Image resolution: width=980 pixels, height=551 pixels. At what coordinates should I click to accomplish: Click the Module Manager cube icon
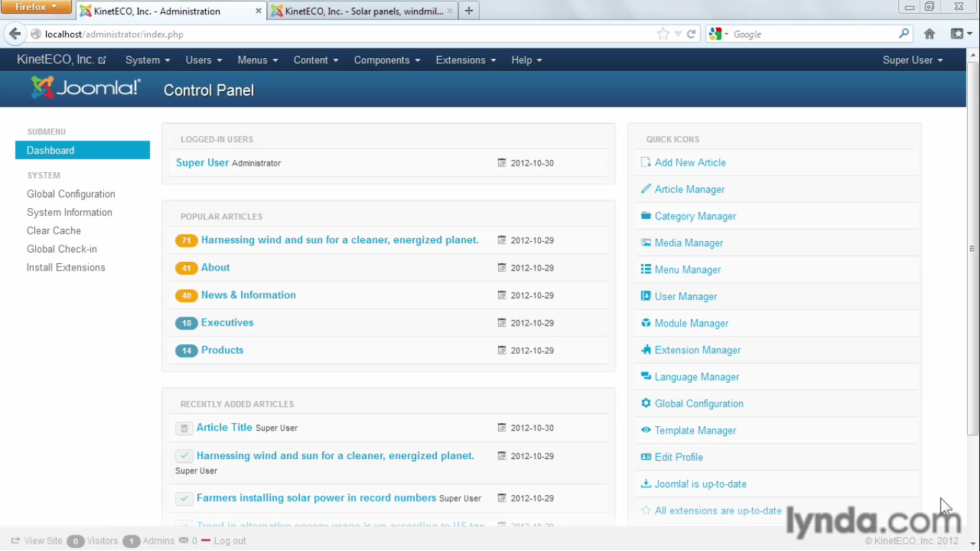click(x=646, y=323)
